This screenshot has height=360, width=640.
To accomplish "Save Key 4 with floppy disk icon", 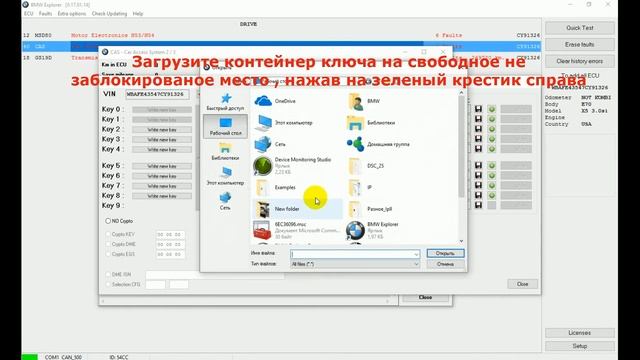I will click(478, 149).
